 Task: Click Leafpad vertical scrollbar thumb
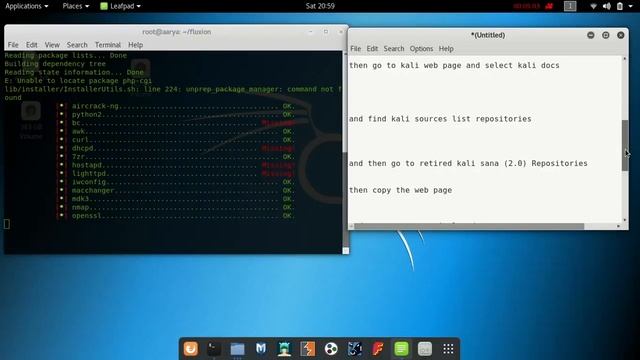click(625, 145)
